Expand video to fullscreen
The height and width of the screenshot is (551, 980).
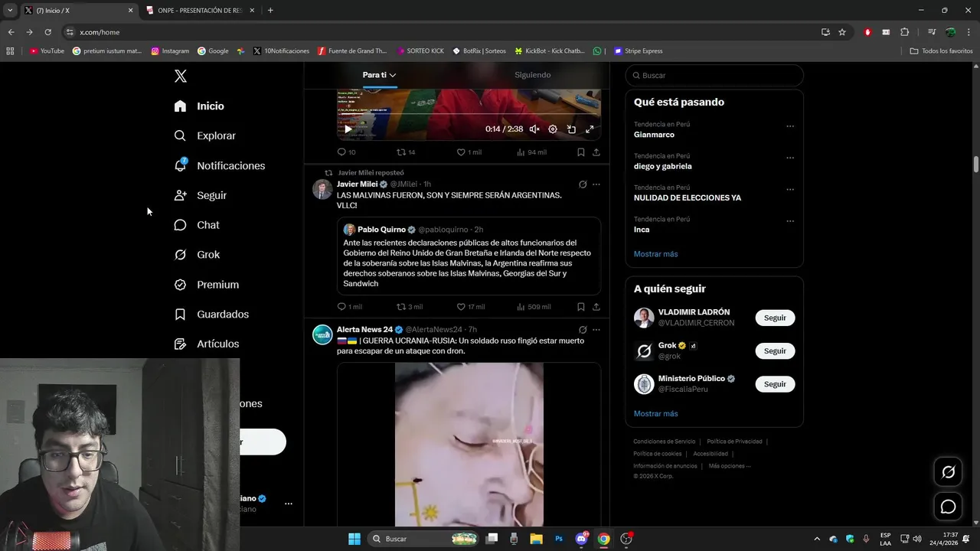(x=590, y=129)
